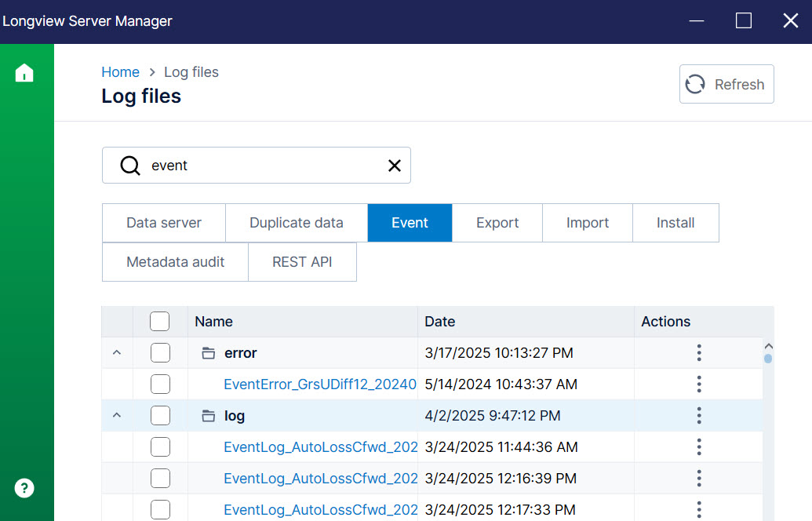Switch to the Export tab

[x=497, y=222]
